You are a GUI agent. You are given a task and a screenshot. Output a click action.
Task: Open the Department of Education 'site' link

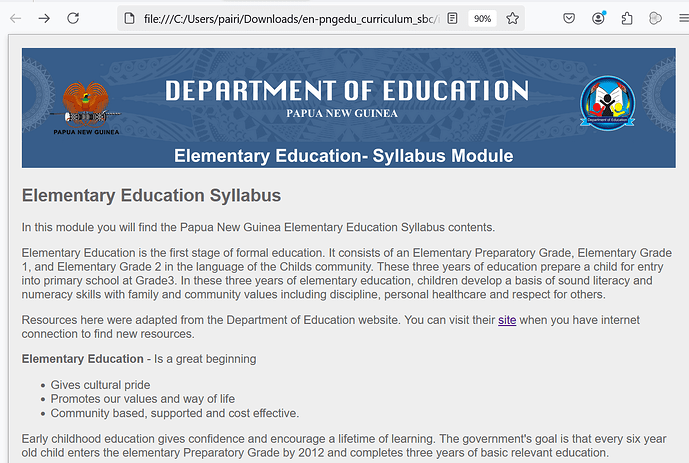[507, 320]
